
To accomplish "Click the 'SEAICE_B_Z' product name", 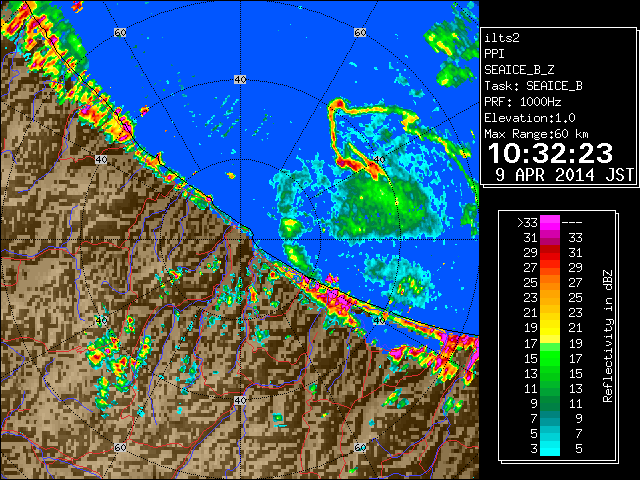I will [x=519, y=70].
